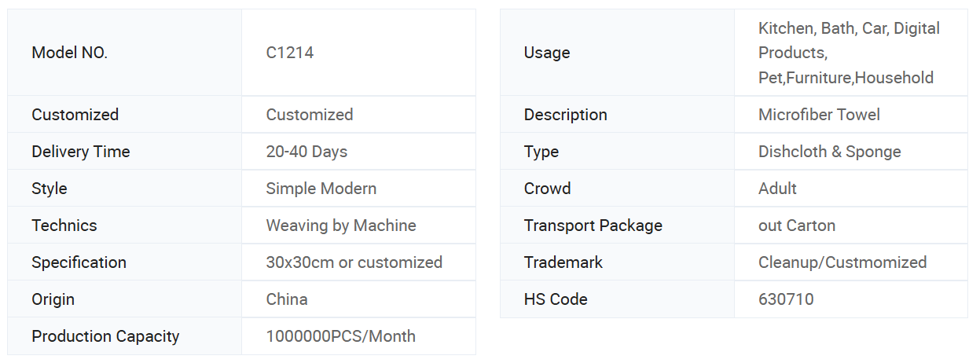This screenshot has height=363, width=980.
Task: Click the 'Weaving by Machine' value
Action: pyautogui.click(x=341, y=225)
